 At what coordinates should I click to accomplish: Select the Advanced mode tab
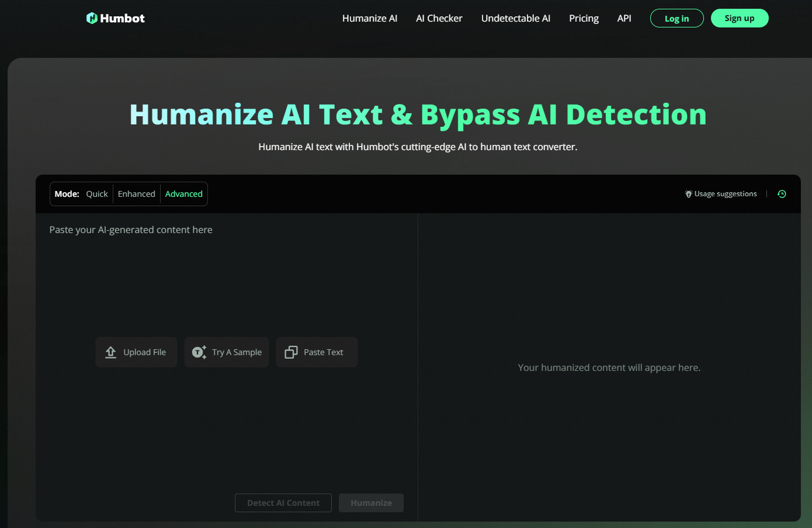[x=184, y=194]
